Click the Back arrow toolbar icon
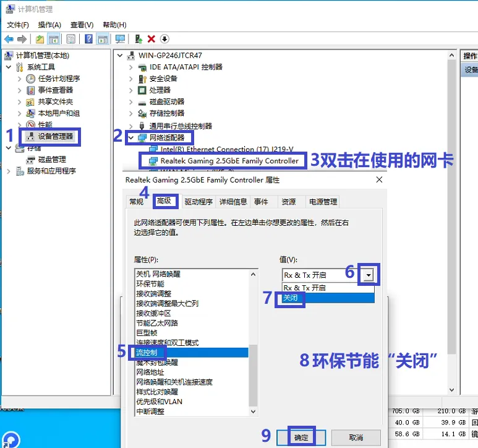This screenshot has height=448, width=478. tap(9, 39)
